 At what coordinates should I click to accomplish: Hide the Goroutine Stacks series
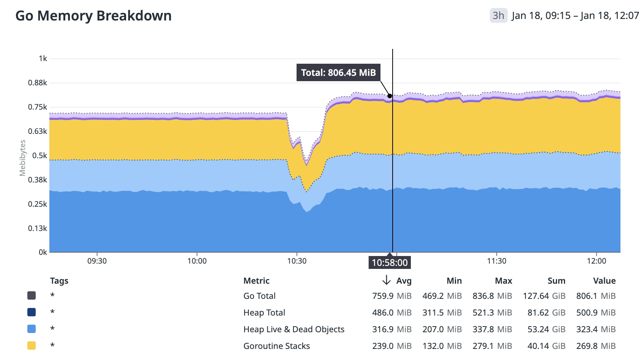coord(276,346)
